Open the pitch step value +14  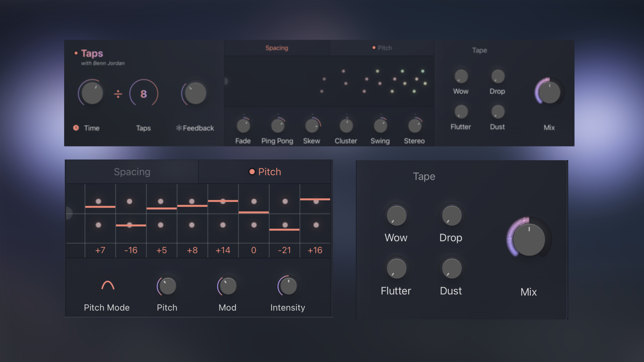click(223, 250)
